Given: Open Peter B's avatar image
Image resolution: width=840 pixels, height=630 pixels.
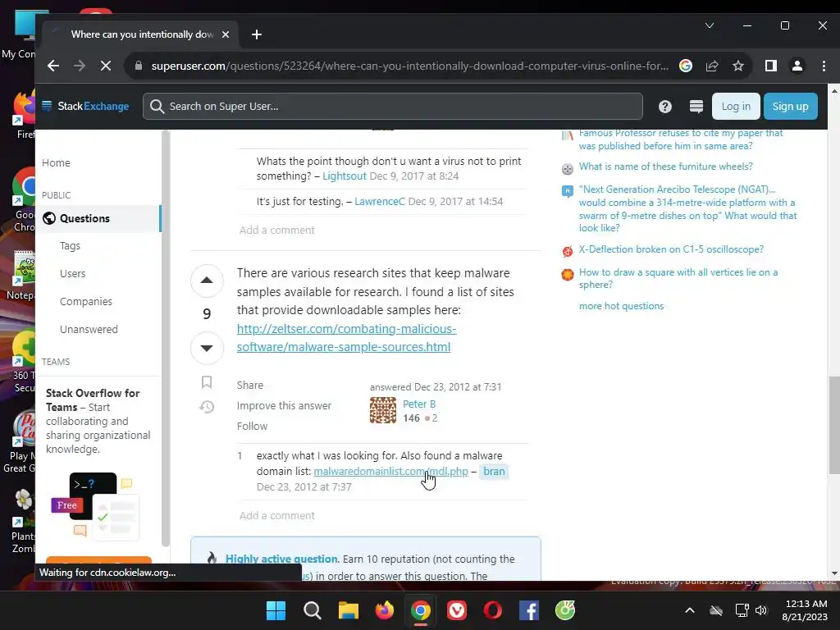Looking at the screenshot, I should 383,410.
